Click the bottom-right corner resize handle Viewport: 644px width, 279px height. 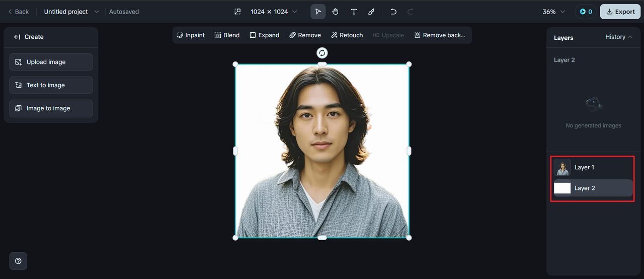409,238
